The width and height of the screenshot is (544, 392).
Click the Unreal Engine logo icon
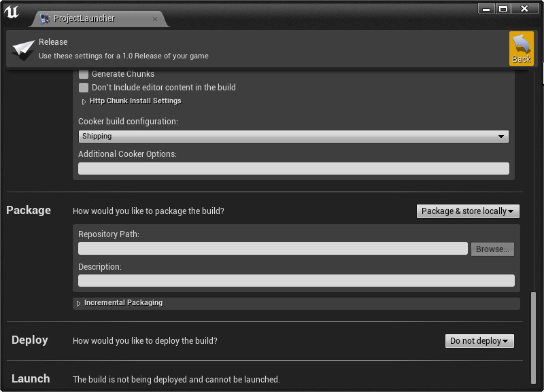(x=12, y=12)
